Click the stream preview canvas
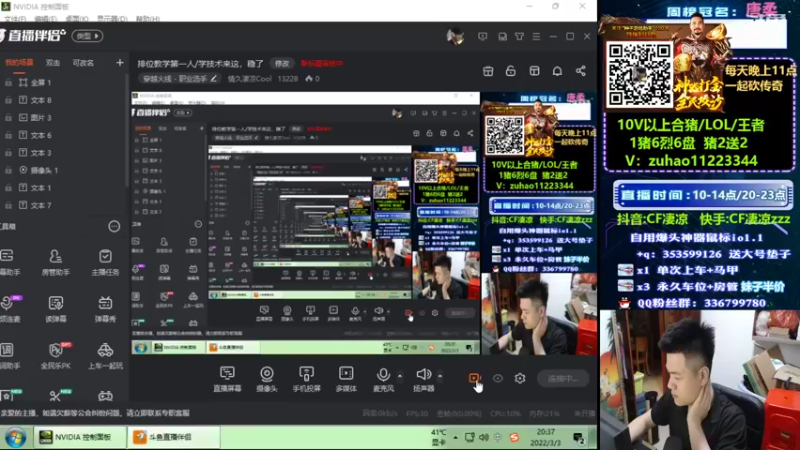Image resolution: width=800 pixels, height=450 pixels. [x=363, y=223]
